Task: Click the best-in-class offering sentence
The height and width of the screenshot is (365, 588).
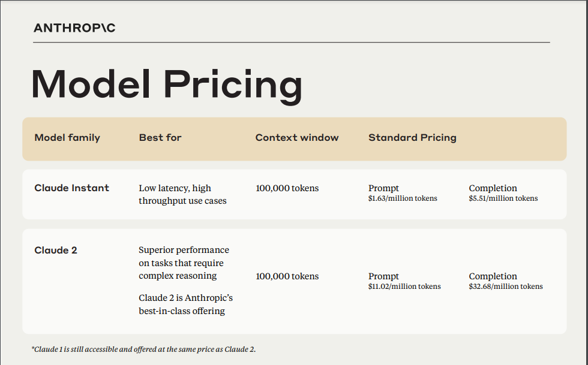Action: tap(185, 304)
